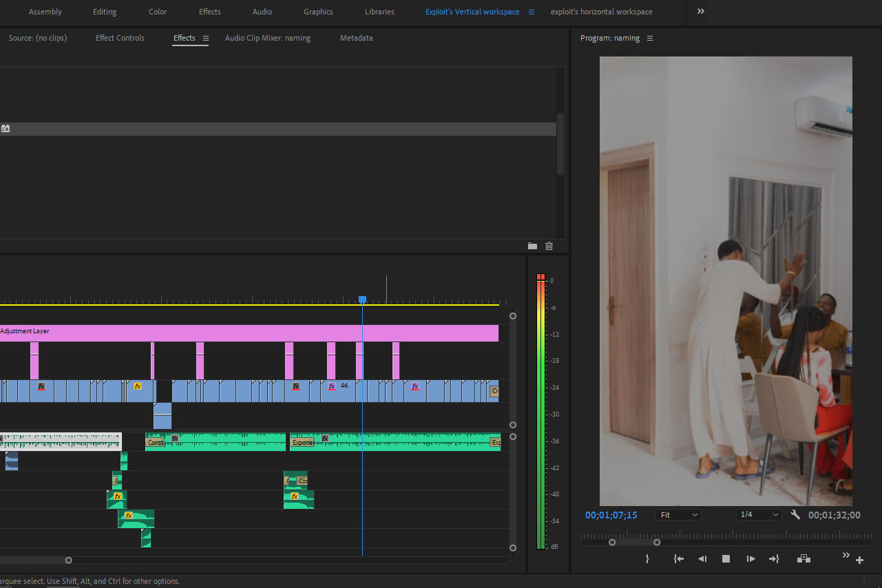Open the Effects panel hamburger menu
The width and height of the screenshot is (882, 588).
coord(205,39)
